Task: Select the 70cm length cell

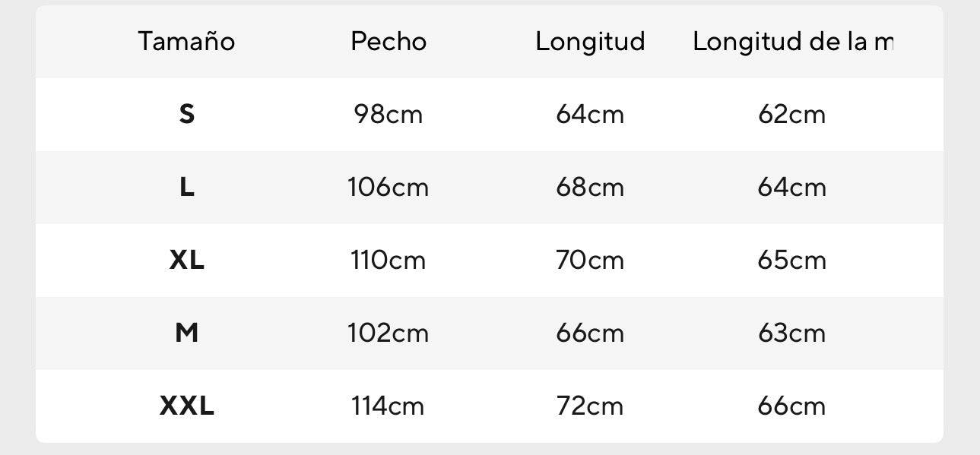Action: tap(590, 261)
